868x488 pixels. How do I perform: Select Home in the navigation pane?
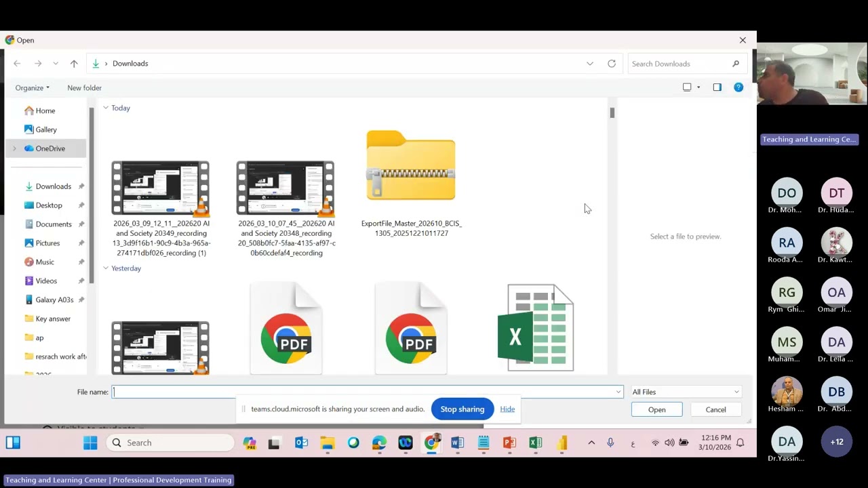45,110
